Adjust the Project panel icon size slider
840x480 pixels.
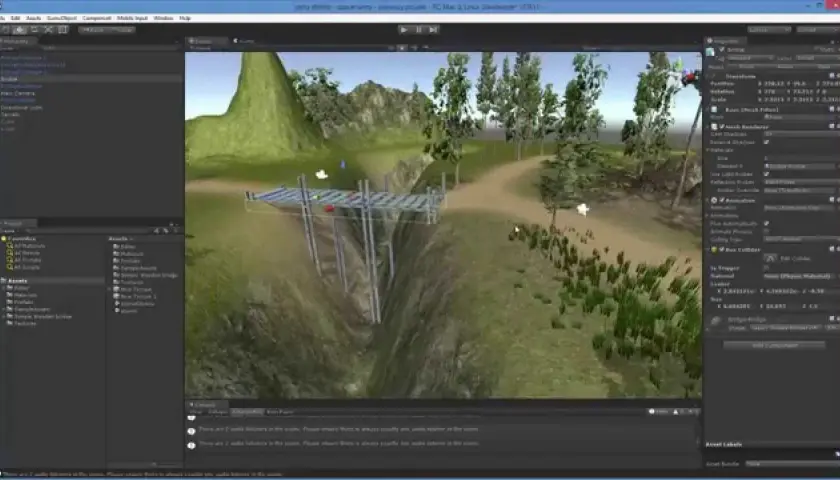click(153, 464)
